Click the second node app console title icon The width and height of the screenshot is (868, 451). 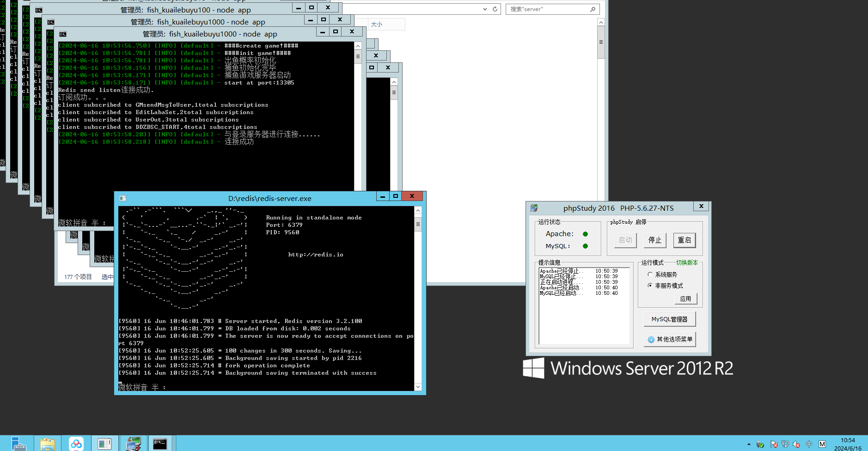(x=51, y=22)
